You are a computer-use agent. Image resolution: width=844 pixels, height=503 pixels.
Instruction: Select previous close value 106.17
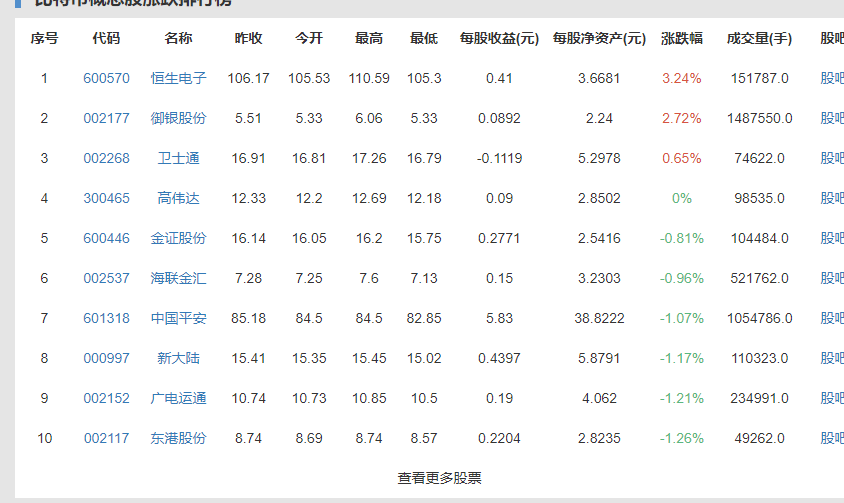[248, 79]
